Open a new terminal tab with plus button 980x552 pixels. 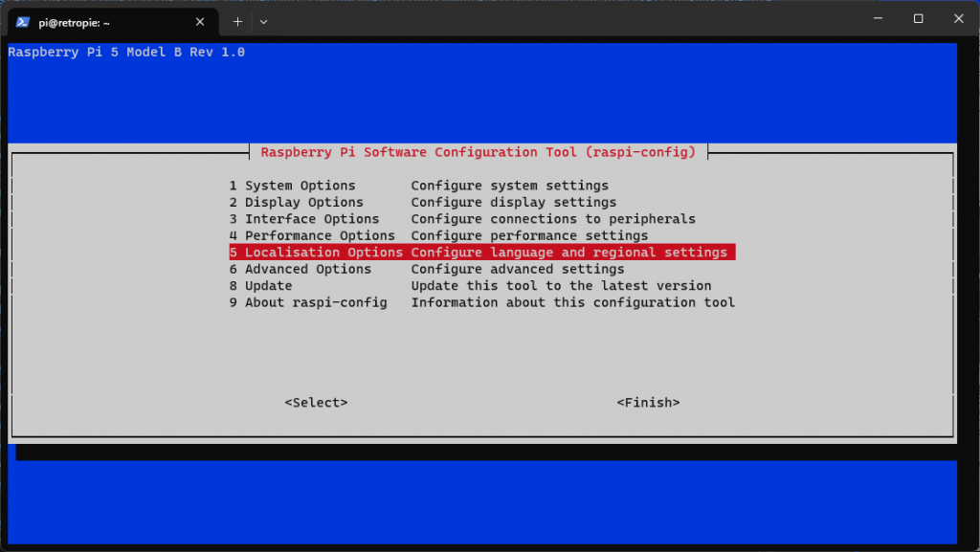238,21
